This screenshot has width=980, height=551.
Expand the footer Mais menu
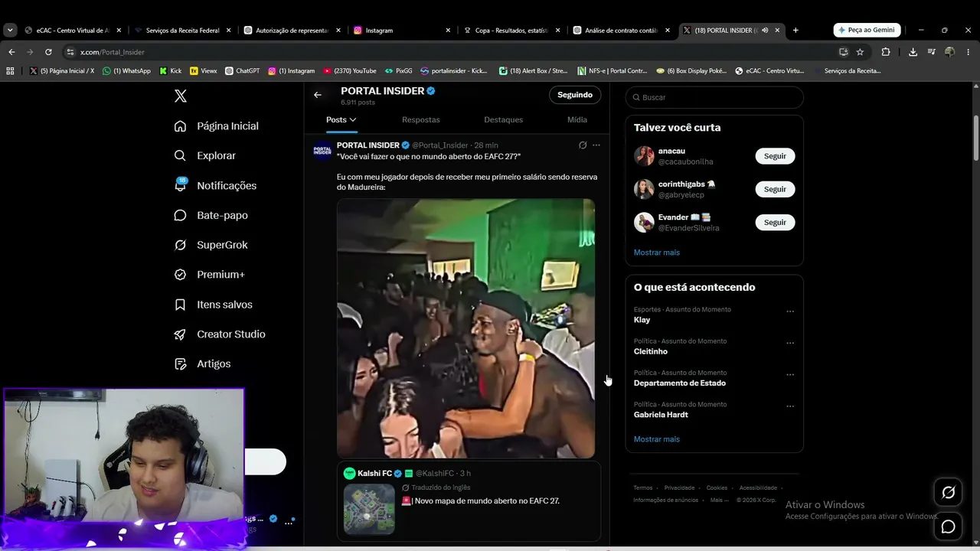click(x=719, y=500)
